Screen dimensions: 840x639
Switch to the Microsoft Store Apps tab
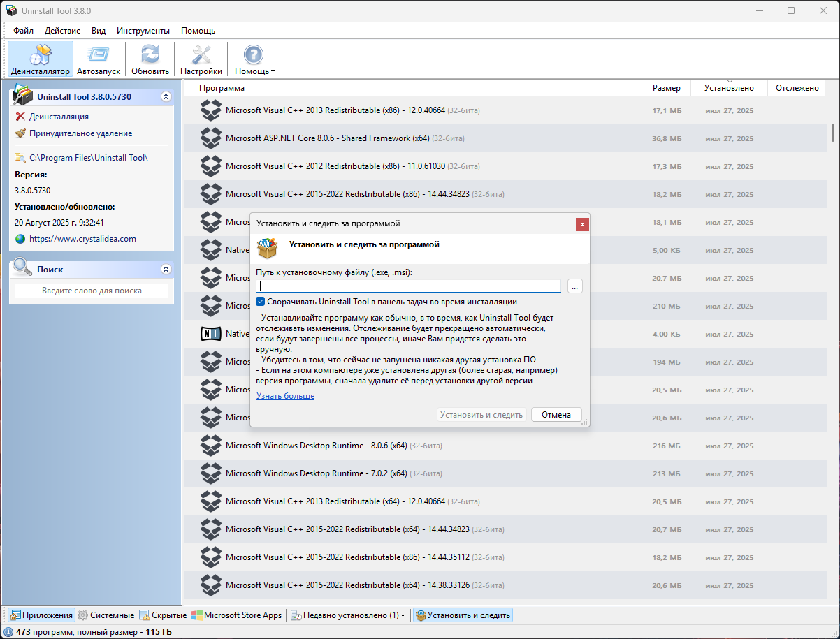tap(237, 615)
